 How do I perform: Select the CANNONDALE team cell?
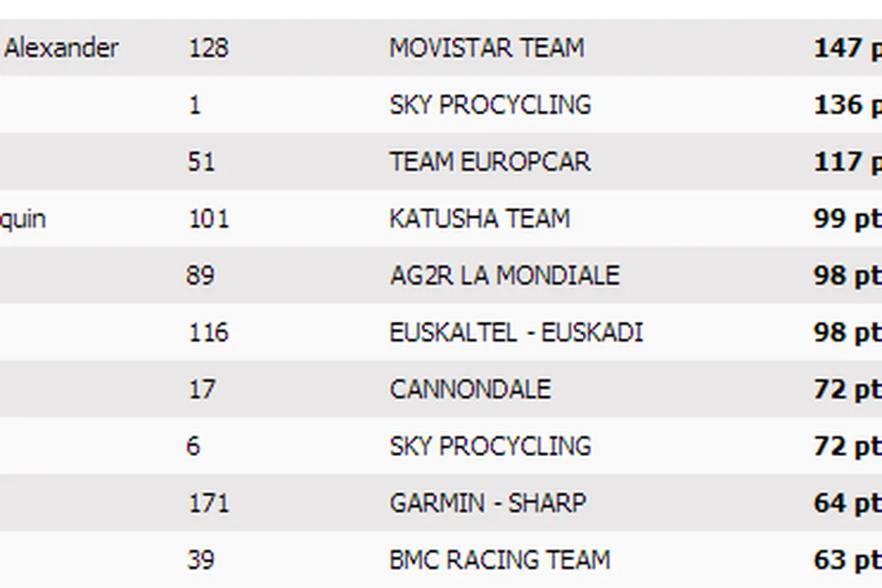(470, 390)
